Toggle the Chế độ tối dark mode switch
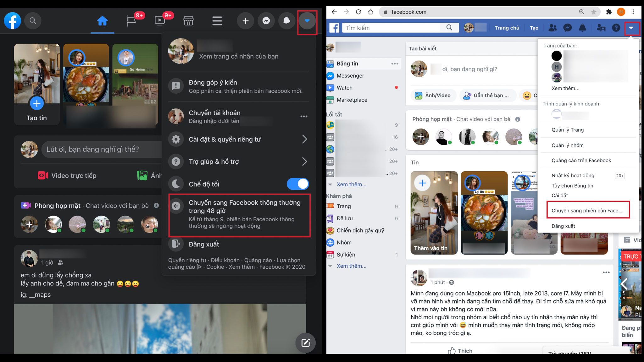Screen dimensions: 644x362 tap(297, 184)
